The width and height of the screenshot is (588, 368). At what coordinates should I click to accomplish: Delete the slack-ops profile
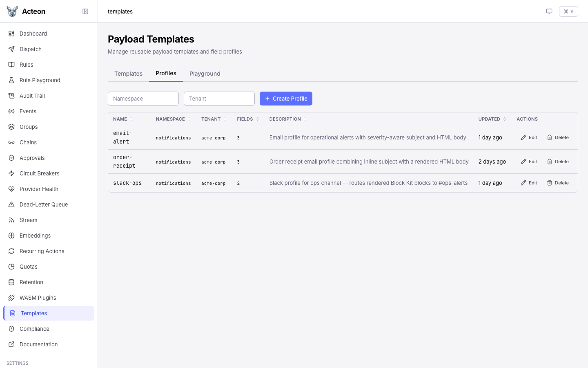tap(558, 183)
